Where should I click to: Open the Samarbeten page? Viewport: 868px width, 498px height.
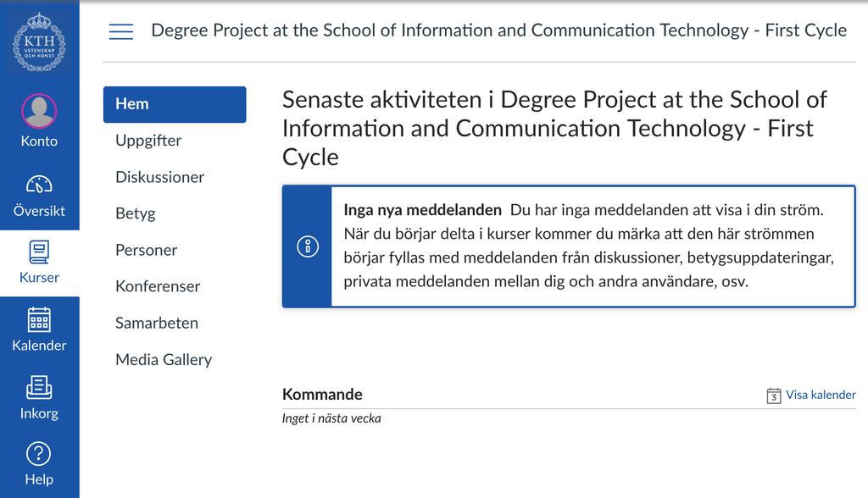(x=157, y=324)
